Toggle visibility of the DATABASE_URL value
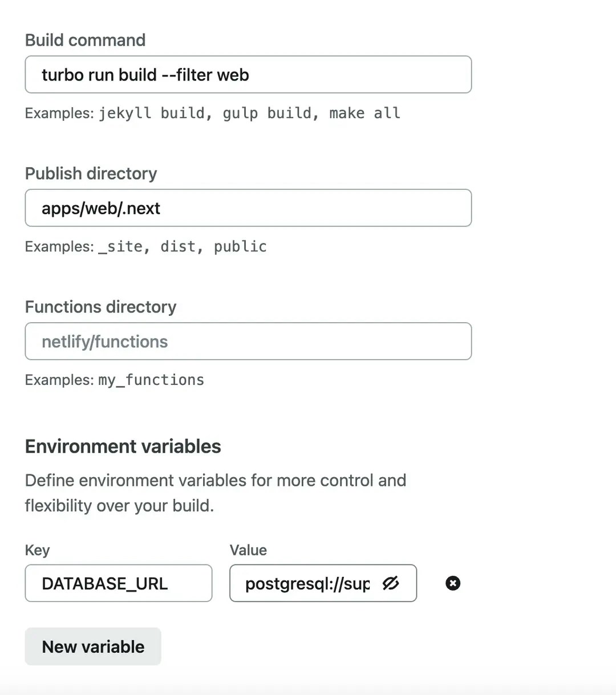Viewport: 616px width, 695px height. coord(391,583)
